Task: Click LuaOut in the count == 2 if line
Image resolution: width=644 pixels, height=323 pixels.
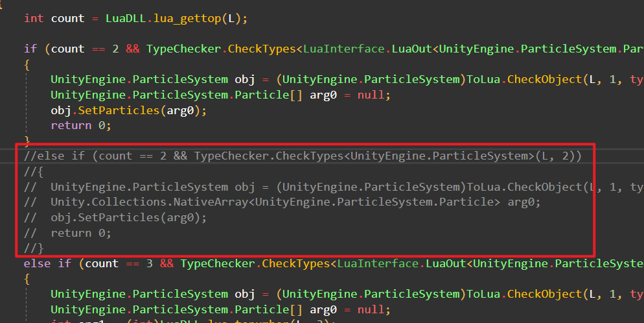Action: point(411,49)
